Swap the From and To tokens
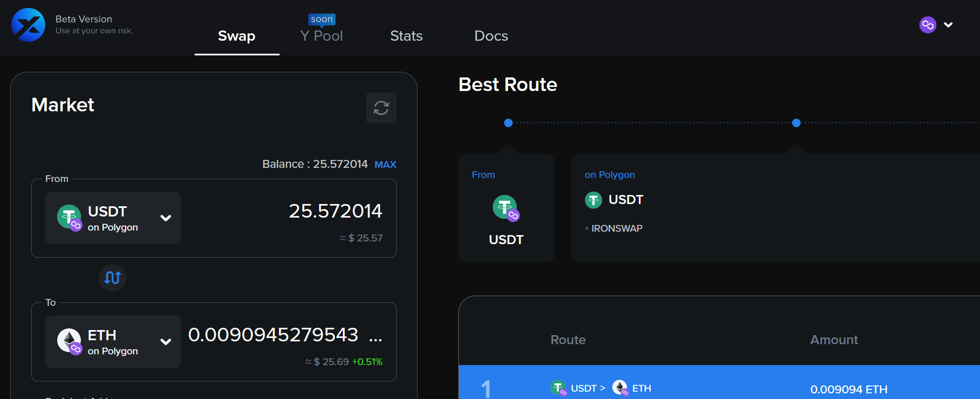980x399 pixels. [113, 278]
